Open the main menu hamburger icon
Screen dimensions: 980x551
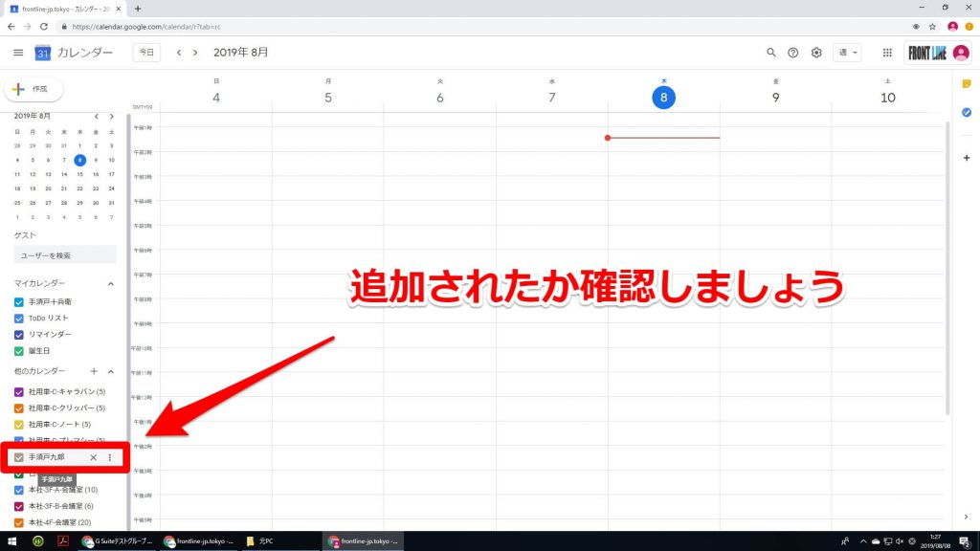pyautogui.click(x=18, y=53)
